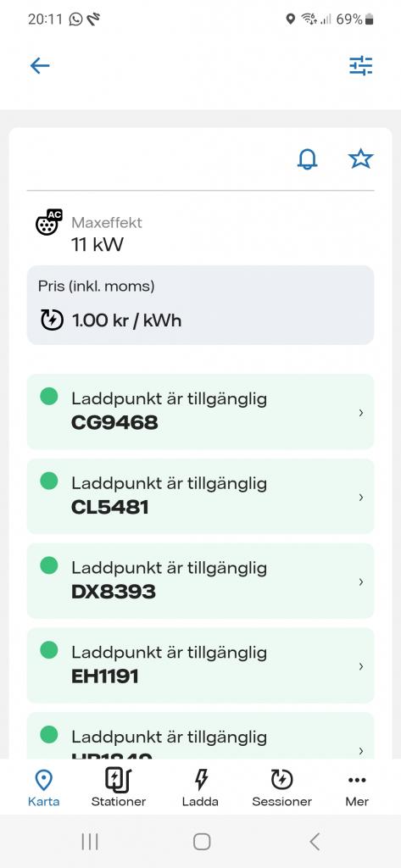The height and width of the screenshot is (868, 401).
Task: Tap the AC connector type icon
Action: (48, 223)
